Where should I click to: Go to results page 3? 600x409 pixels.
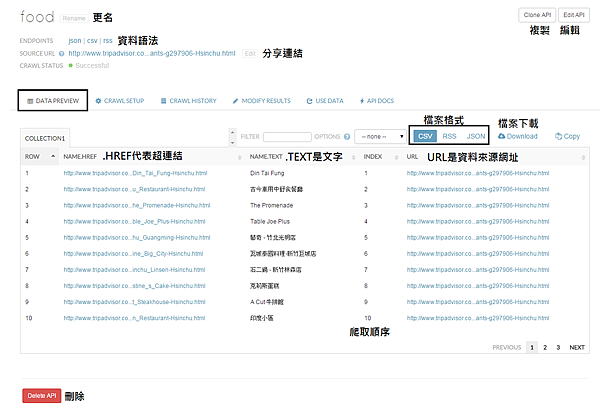[x=558, y=347]
